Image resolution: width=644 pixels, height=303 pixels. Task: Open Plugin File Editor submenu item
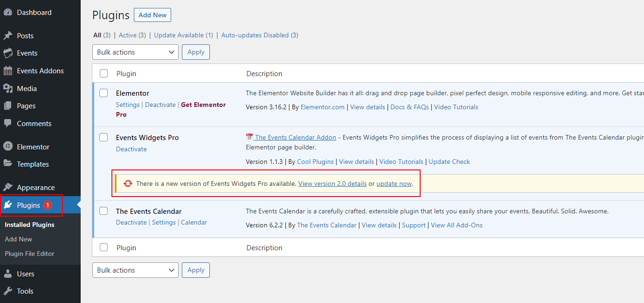pyautogui.click(x=29, y=254)
